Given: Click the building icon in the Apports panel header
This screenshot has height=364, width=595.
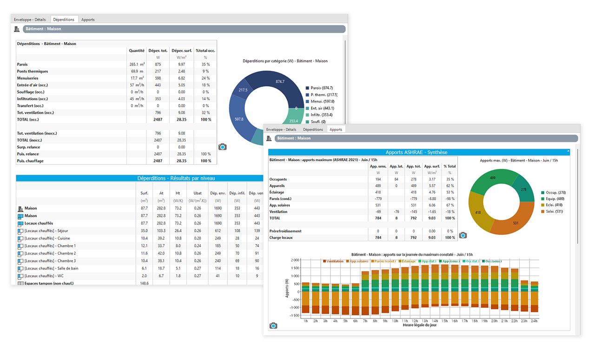Looking at the screenshot, I should pos(269,138).
